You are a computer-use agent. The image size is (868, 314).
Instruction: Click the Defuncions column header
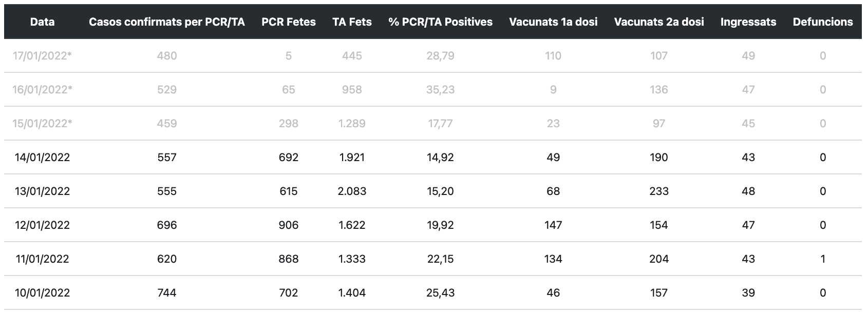(823, 22)
